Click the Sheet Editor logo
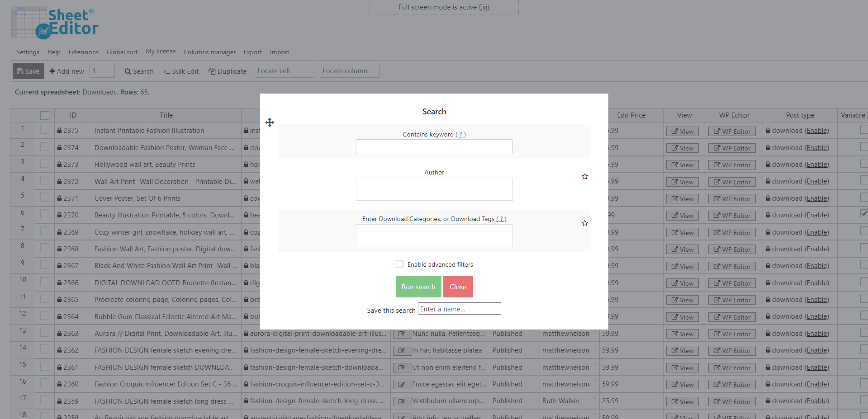The image size is (868, 419). click(55, 23)
